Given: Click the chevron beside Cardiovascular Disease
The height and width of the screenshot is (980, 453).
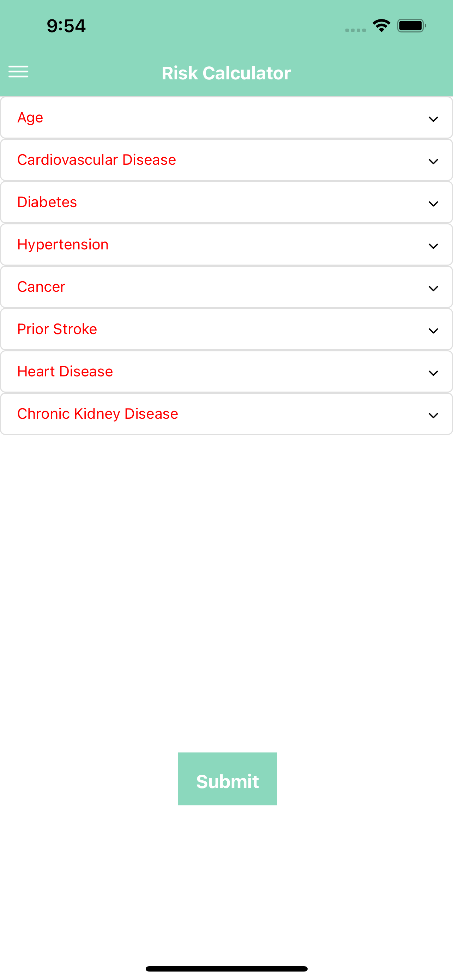Looking at the screenshot, I should click(x=433, y=161).
